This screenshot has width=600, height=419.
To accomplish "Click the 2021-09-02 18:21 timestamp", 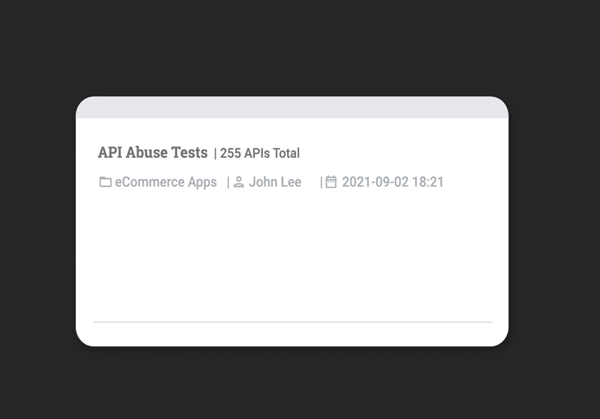I will click(393, 182).
